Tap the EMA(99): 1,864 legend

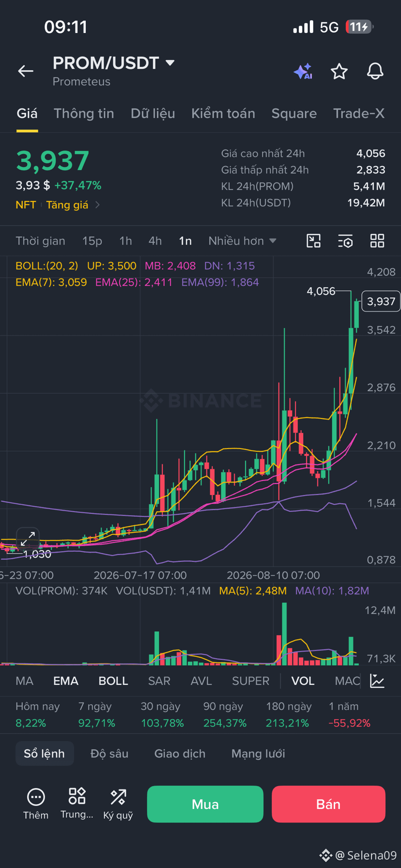coord(220,282)
